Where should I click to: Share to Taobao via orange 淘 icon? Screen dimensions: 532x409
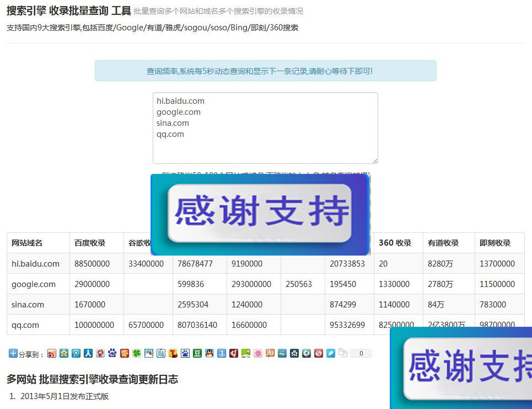270,353
